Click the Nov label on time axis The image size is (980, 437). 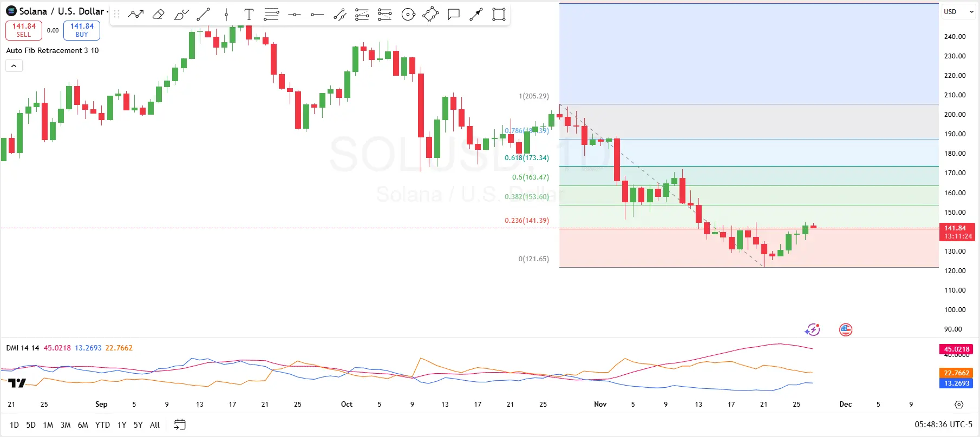coord(600,405)
